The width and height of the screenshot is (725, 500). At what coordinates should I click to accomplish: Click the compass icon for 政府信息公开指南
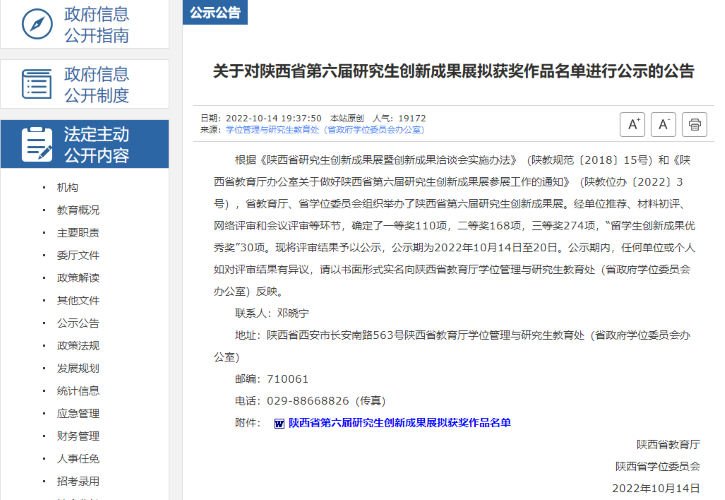click(x=37, y=23)
